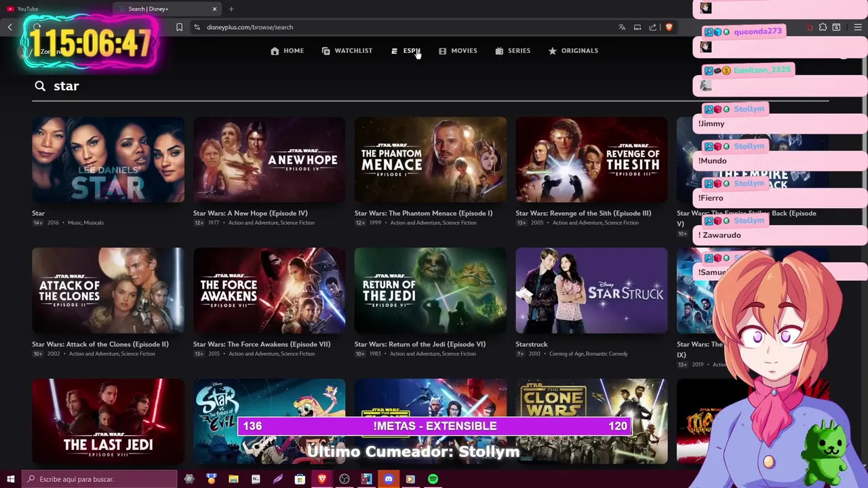This screenshot has width=868, height=488.
Task: Click title "Star Wars: The Phantom Menace (Episode I)"
Action: (423, 213)
